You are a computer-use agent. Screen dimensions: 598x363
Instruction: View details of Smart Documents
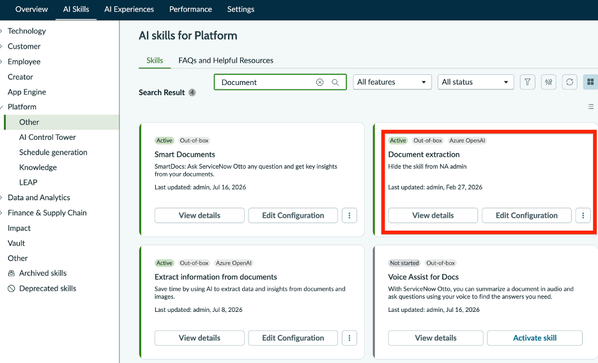point(199,215)
